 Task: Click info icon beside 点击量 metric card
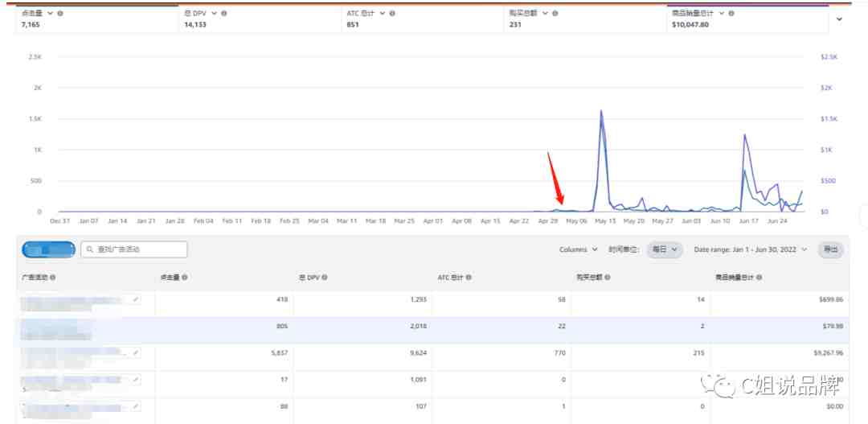pos(60,14)
